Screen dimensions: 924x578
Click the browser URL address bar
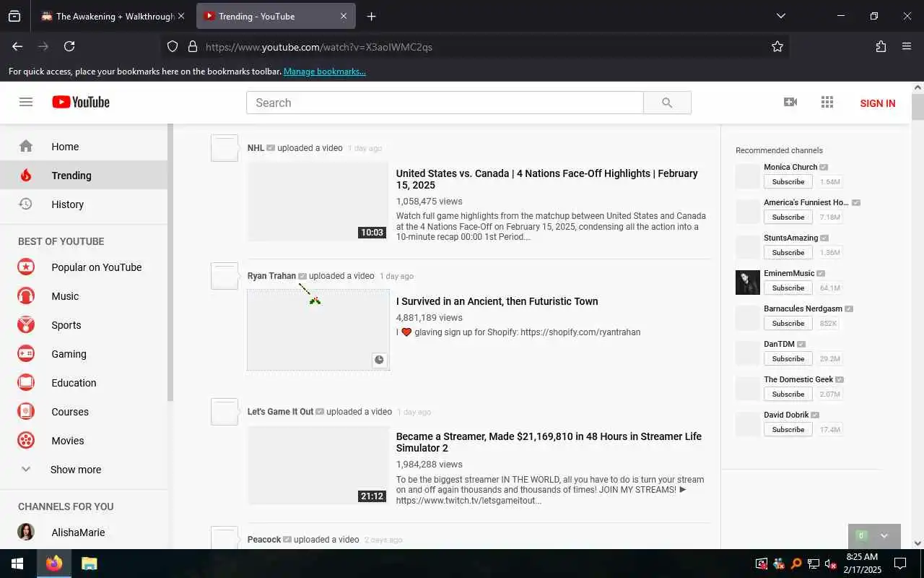click(x=476, y=46)
